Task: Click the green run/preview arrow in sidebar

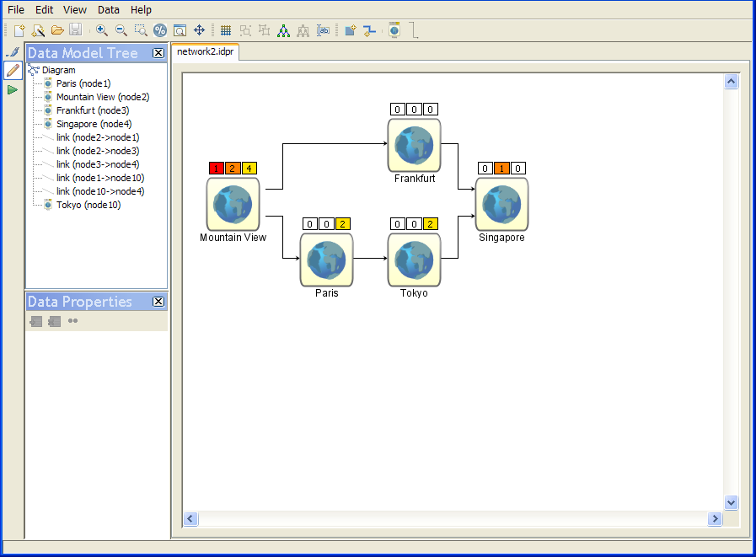Action: [x=13, y=89]
